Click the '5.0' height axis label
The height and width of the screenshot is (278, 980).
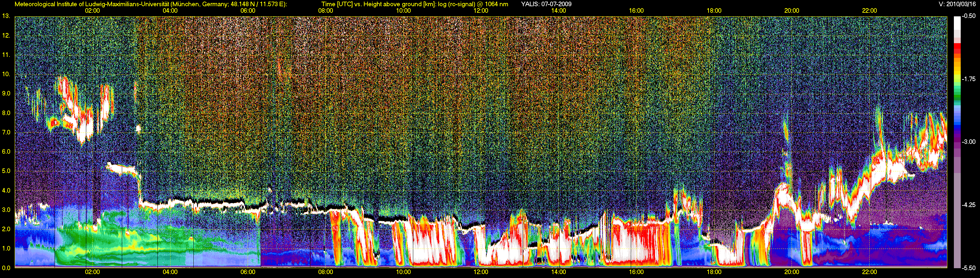click(x=6, y=171)
